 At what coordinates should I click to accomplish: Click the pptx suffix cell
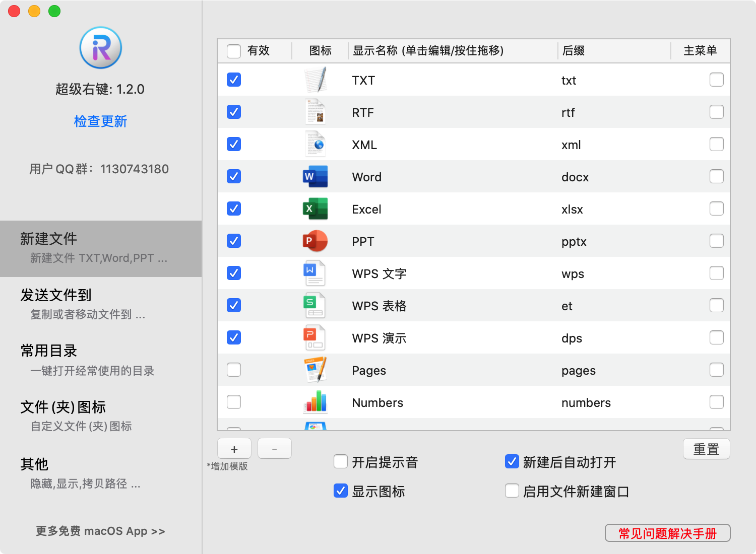pyautogui.click(x=574, y=242)
